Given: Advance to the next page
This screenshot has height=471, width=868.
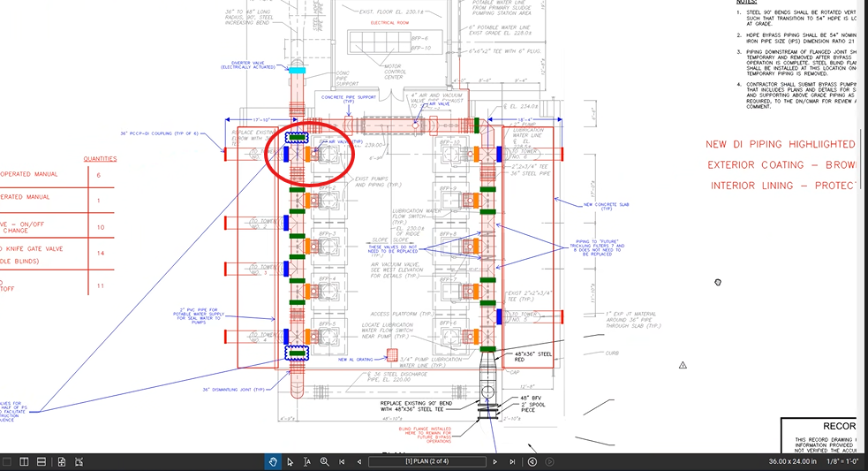Looking at the screenshot, I should point(495,461).
